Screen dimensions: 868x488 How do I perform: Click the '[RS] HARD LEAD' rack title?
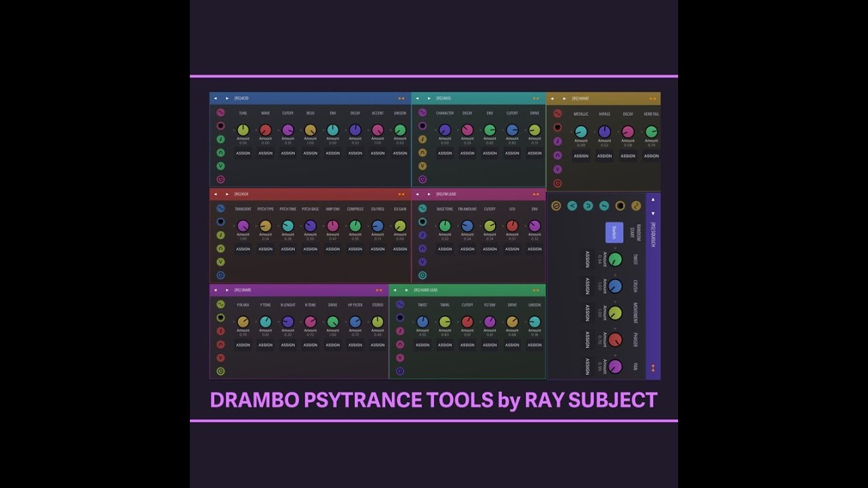click(425, 290)
